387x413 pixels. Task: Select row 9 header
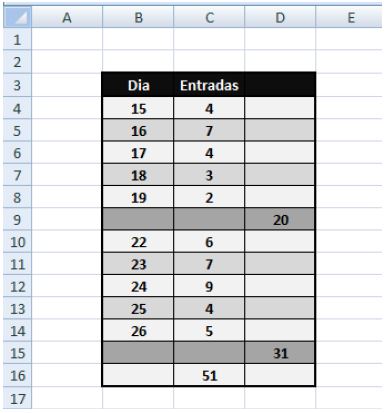point(18,219)
